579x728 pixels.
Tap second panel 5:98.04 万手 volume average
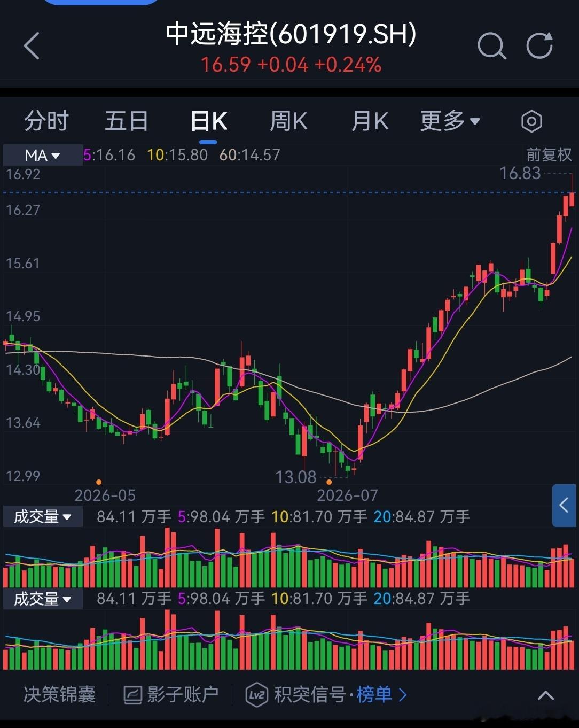(221, 599)
